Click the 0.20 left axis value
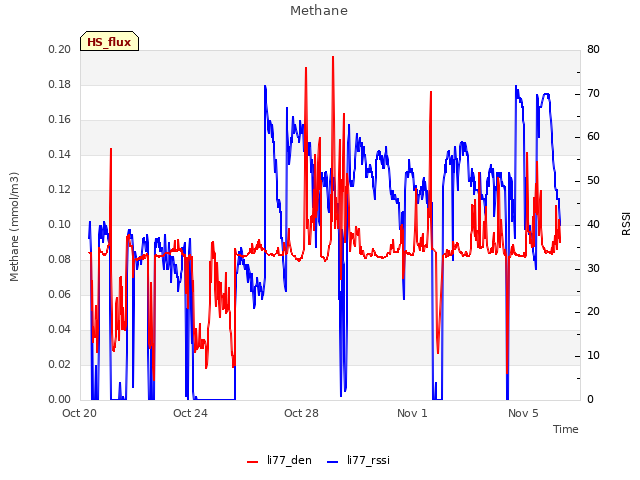 click(59, 49)
